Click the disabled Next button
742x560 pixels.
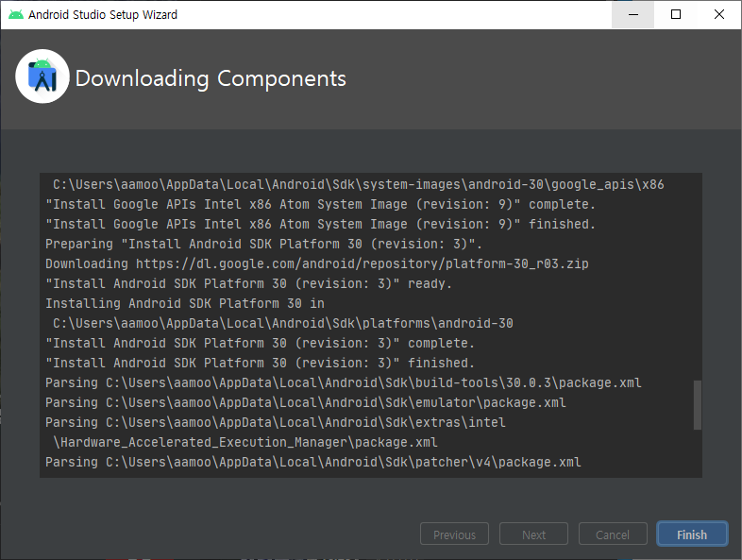coord(533,534)
